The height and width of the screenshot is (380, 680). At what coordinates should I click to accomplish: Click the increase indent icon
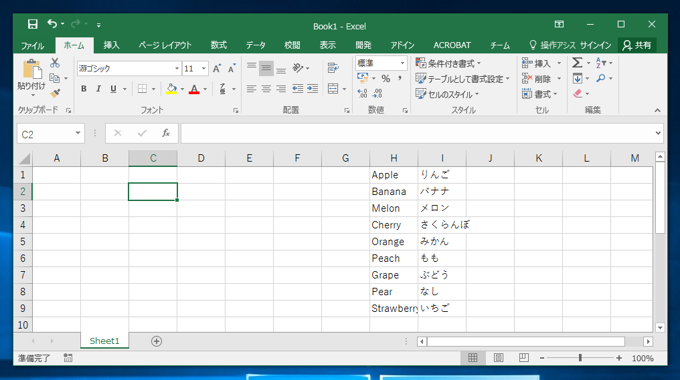point(312,89)
